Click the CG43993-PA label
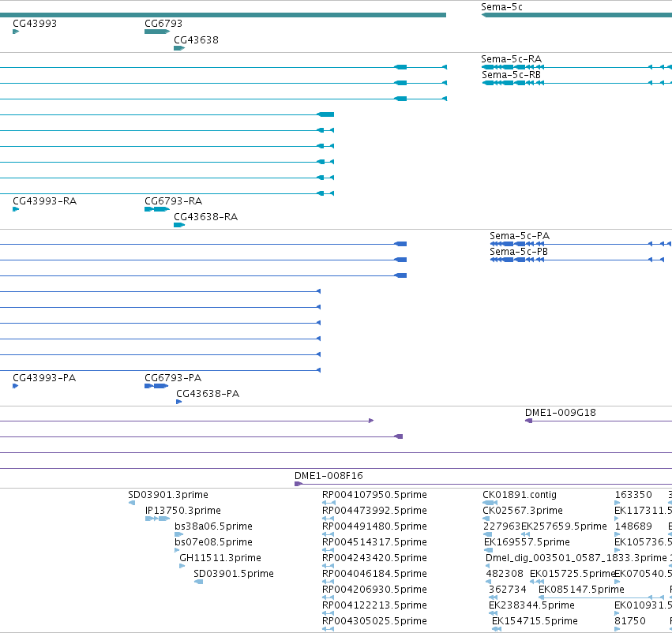Screen dimensions: 672x633 click(44, 378)
